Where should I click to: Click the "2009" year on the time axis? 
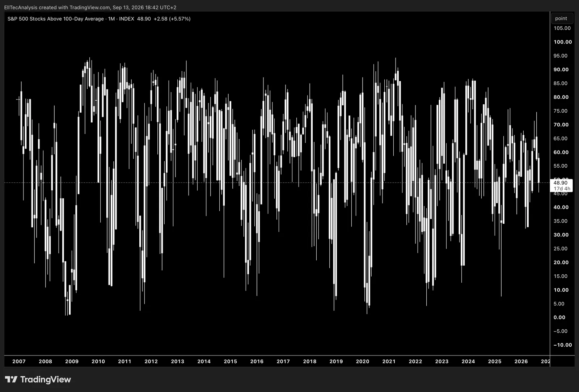point(72,361)
